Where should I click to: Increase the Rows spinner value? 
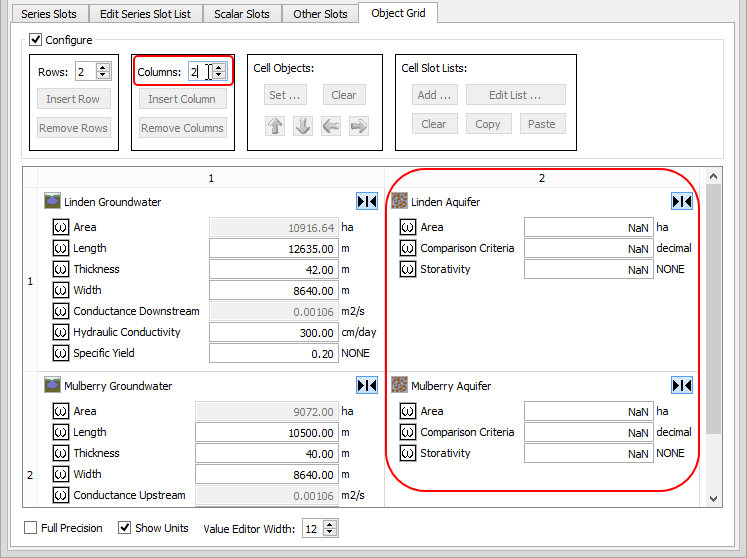pos(105,67)
